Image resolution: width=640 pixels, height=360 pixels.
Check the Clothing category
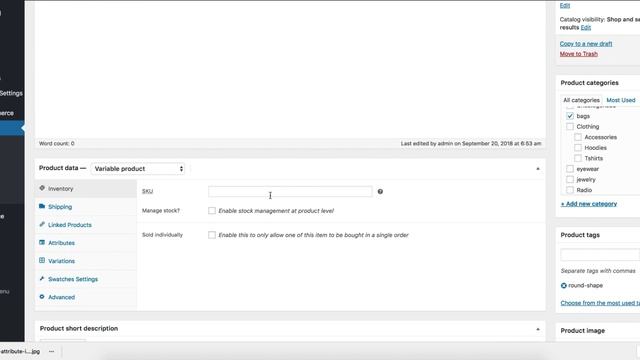tap(570, 127)
